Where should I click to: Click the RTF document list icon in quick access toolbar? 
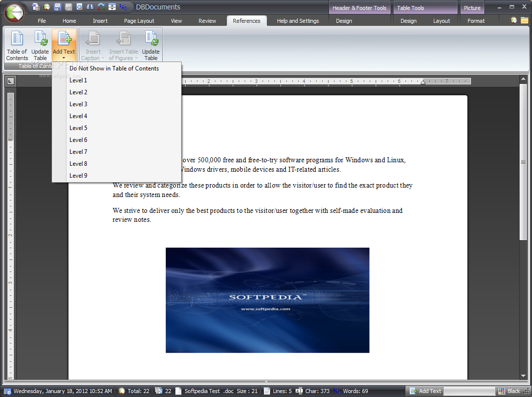coord(36,7)
